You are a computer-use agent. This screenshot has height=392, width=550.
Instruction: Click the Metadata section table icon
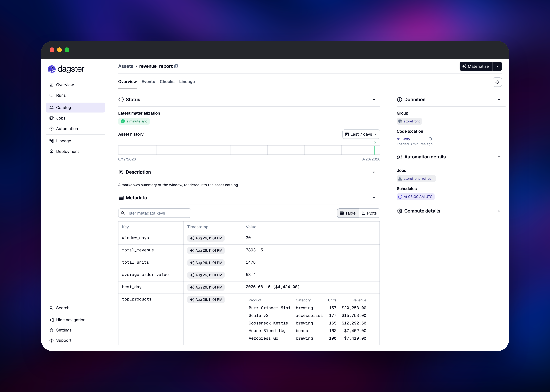121,198
